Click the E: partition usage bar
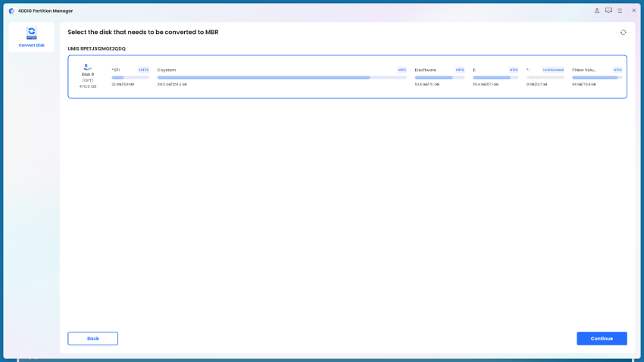 [x=496, y=77]
